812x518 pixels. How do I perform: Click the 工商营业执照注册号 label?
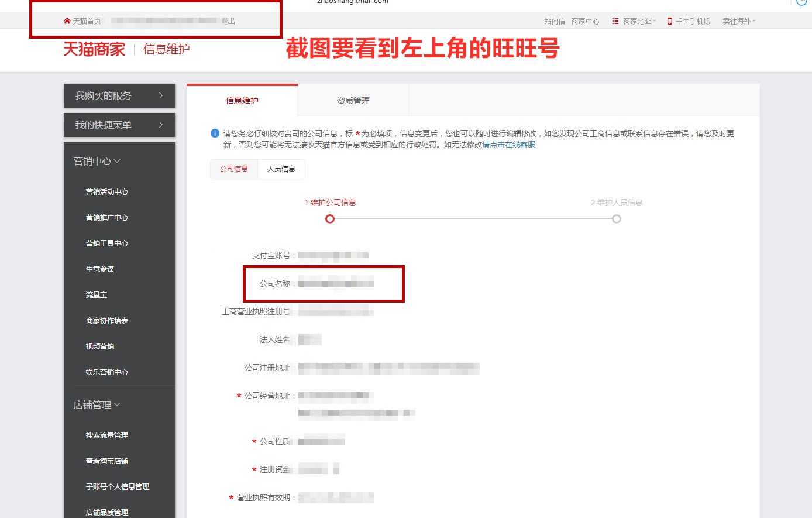coord(256,311)
